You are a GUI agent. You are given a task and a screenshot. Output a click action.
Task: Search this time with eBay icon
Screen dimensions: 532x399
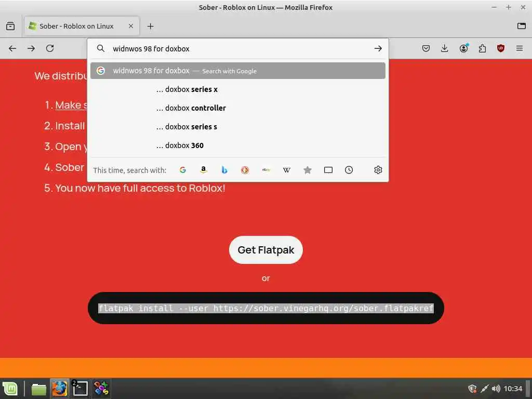click(266, 170)
